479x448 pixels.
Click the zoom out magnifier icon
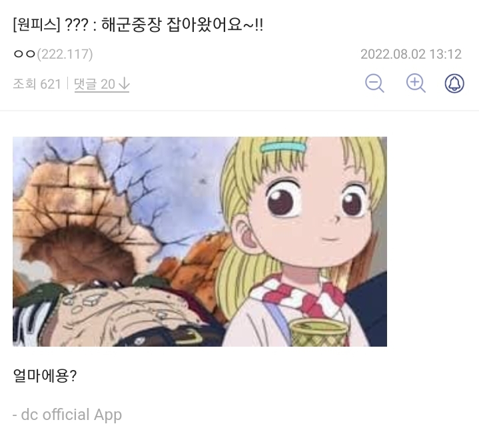[x=374, y=83]
